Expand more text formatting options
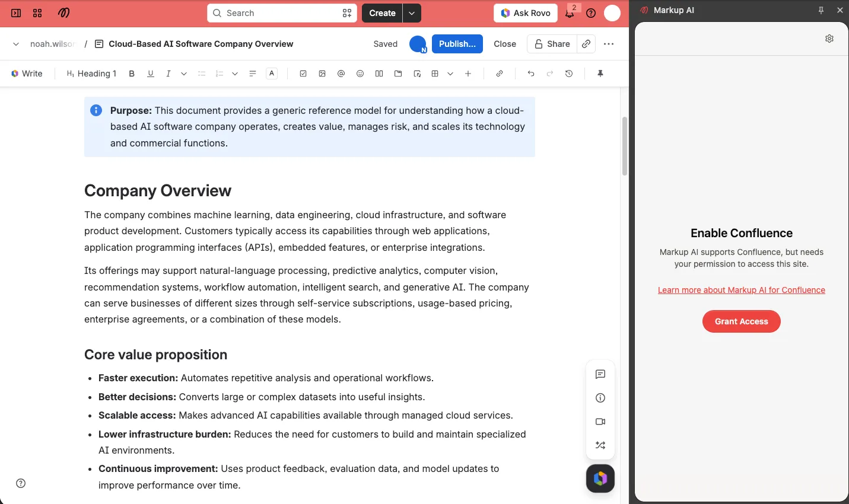This screenshot has width=849, height=504. click(x=184, y=74)
